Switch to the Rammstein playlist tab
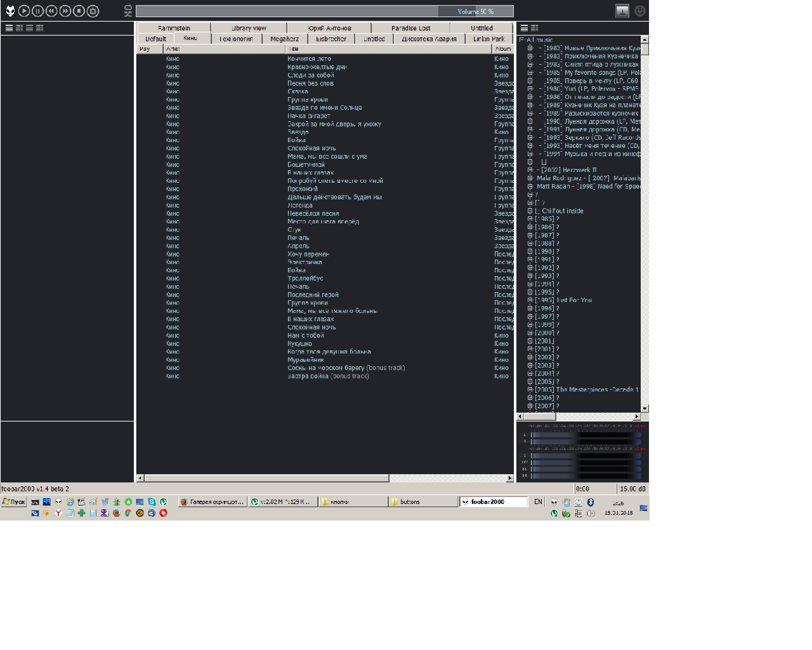This screenshot has width=812, height=650. click(x=174, y=28)
